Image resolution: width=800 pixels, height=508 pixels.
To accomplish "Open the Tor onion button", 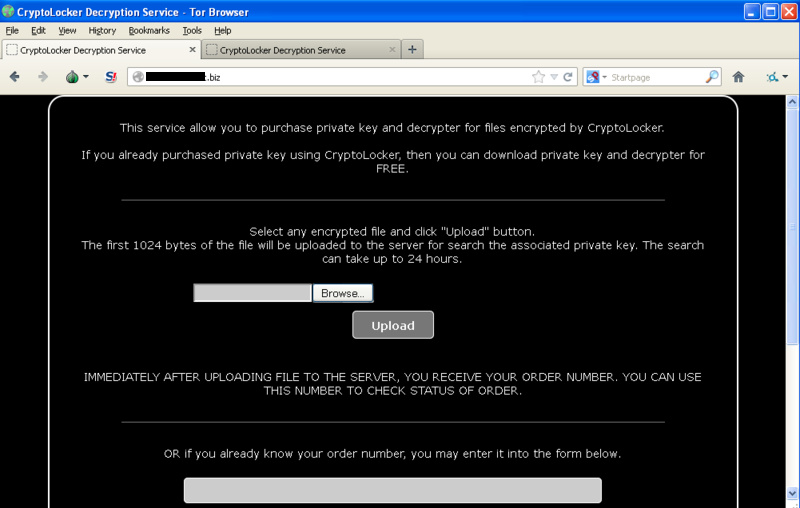I will 72,77.
